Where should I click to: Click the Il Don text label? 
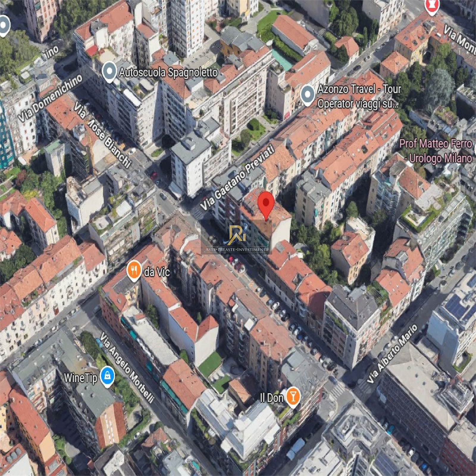point(272,398)
